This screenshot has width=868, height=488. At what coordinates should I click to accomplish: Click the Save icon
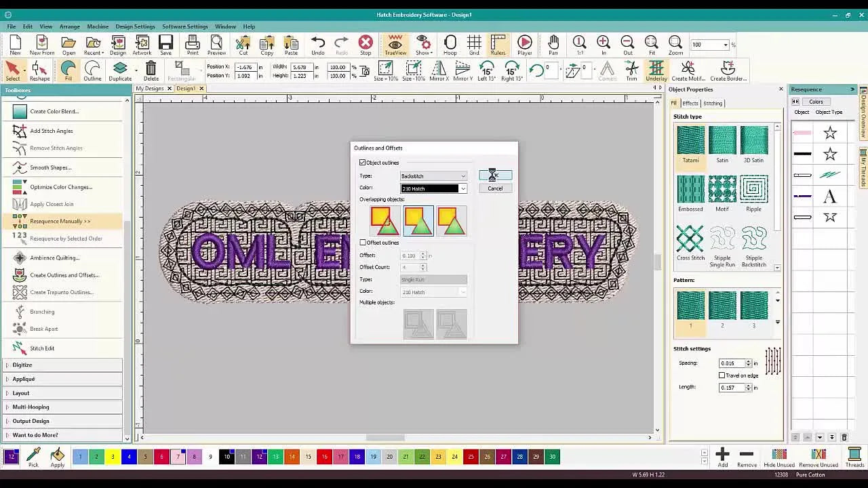(x=165, y=45)
